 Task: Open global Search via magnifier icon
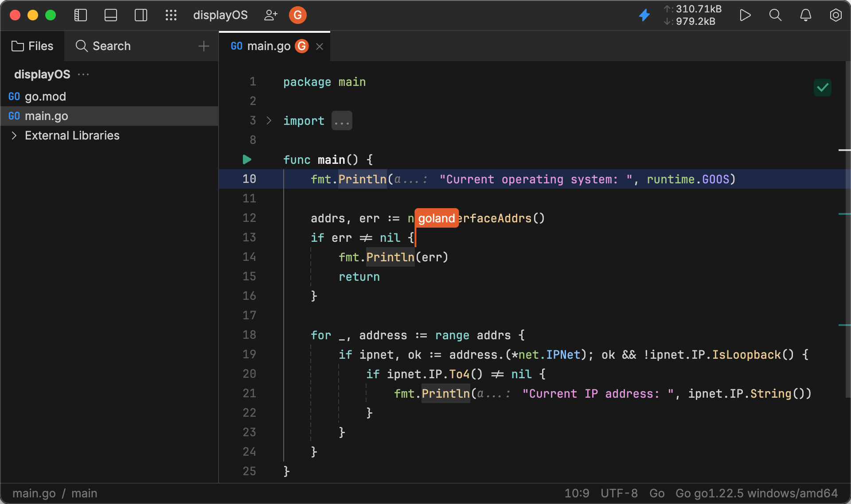click(x=775, y=15)
